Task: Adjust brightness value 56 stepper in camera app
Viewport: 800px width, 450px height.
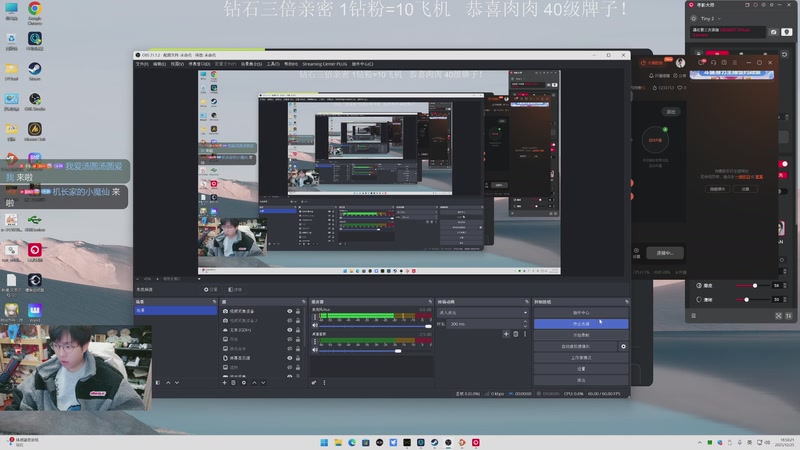Action: pyautogui.click(x=785, y=285)
